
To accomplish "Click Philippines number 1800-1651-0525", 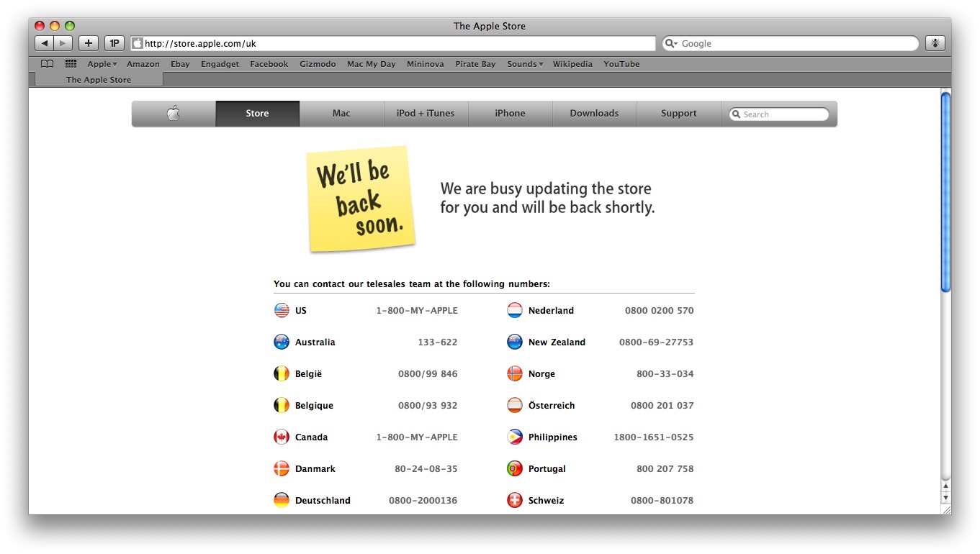I will coord(654,437).
